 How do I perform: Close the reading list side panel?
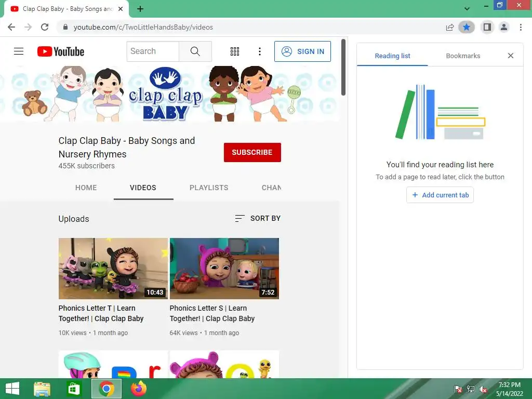tap(511, 56)
